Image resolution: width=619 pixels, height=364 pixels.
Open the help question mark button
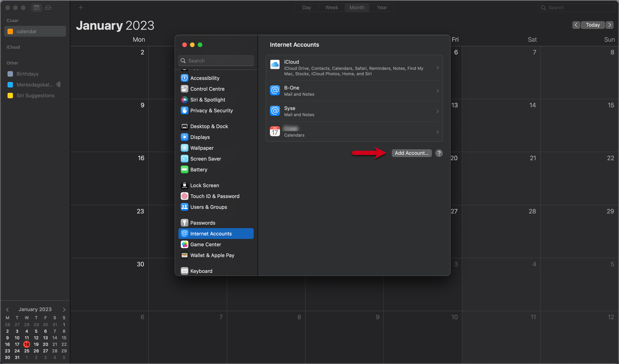point(439,153)
